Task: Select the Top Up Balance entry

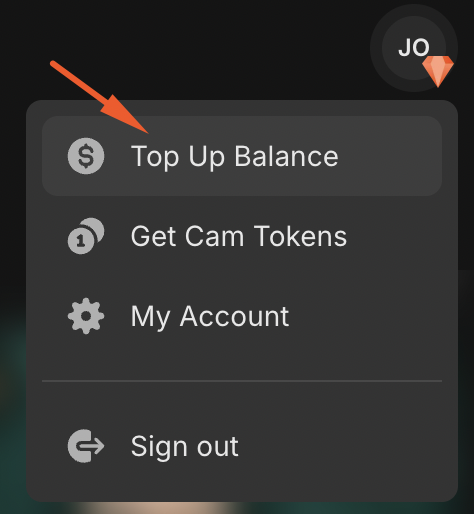Action: [x=242, y=156]
